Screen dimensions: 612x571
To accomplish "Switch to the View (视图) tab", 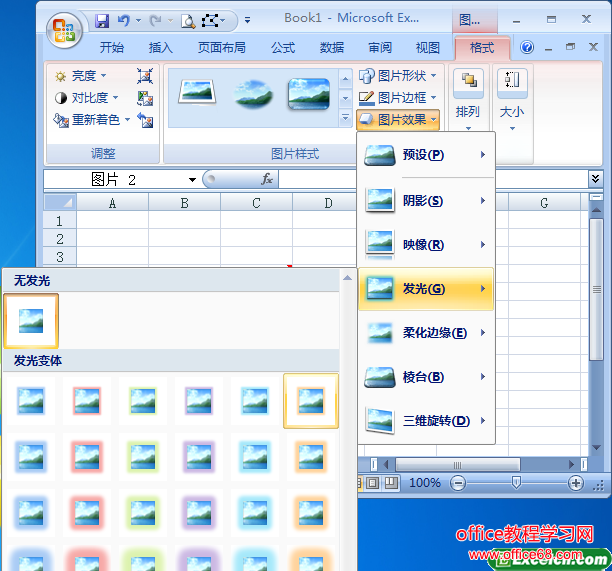I will tap(428, 48).
